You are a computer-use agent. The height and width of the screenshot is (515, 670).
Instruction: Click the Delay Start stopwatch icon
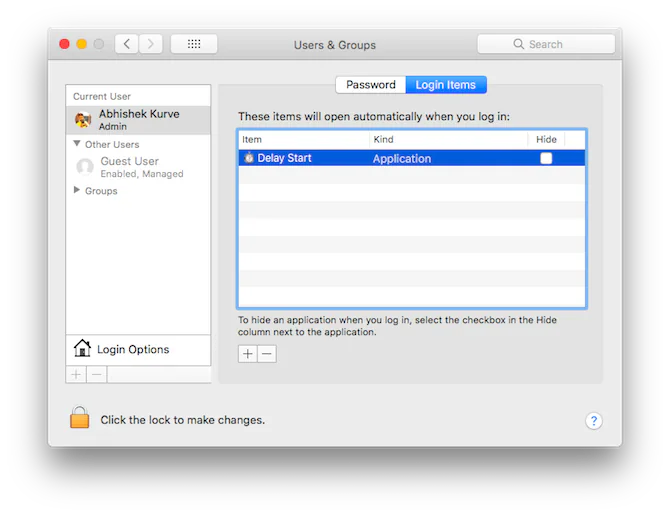(x=249, y=158)
